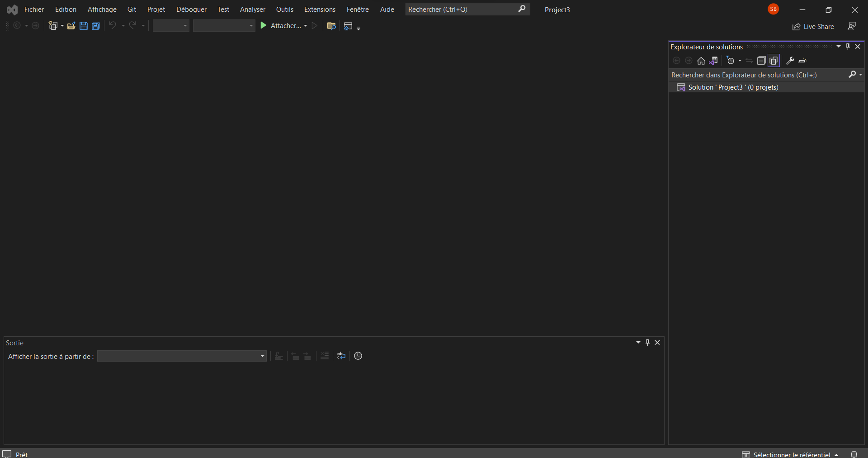Save all open files
Screen dimensions: 868x458
[x=95, y=26]
